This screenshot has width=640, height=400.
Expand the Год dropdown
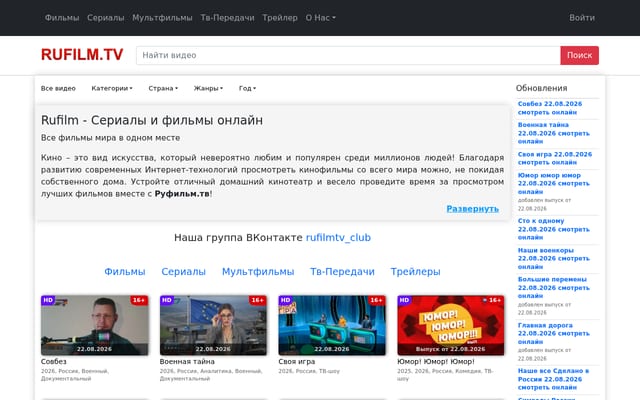point(247,88)
